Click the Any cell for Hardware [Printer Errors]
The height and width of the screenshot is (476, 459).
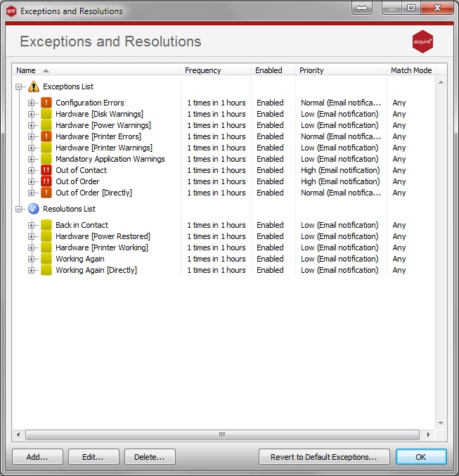click(x=399, y=136)
